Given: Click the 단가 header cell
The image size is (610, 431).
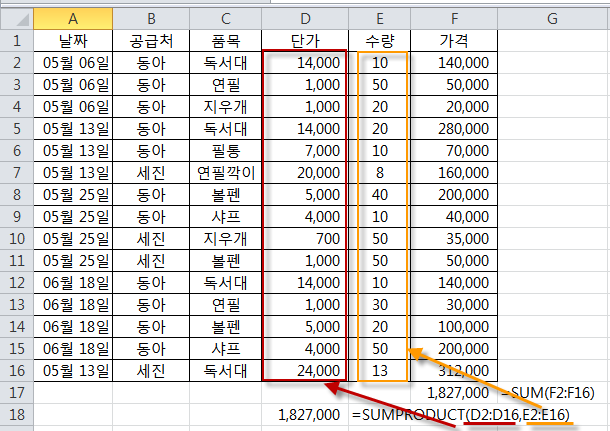Looking at the screenshot, I should pyautogui.click(x=305, y=40).
